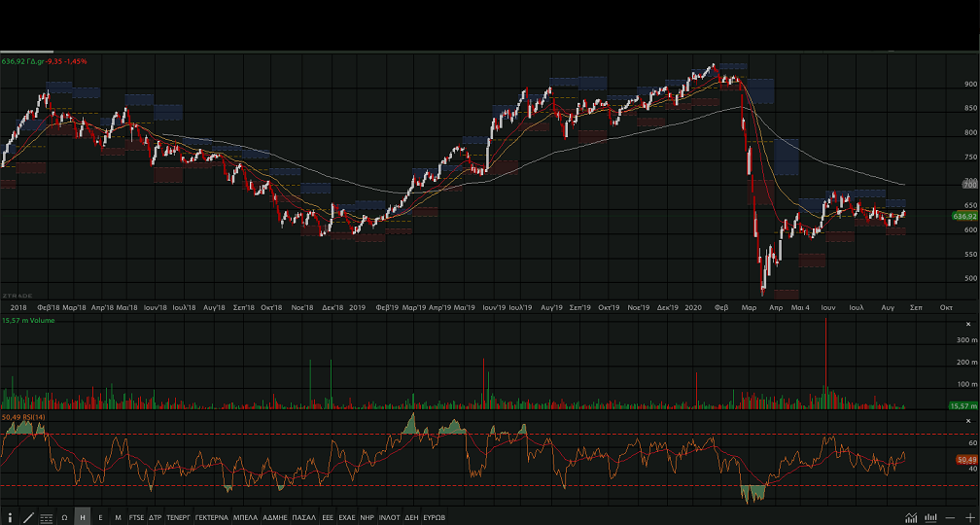Select the trend line drawing tool
The width and height of the screenshot is (980, 525).
pyautogui.click(x=28, y=517)
